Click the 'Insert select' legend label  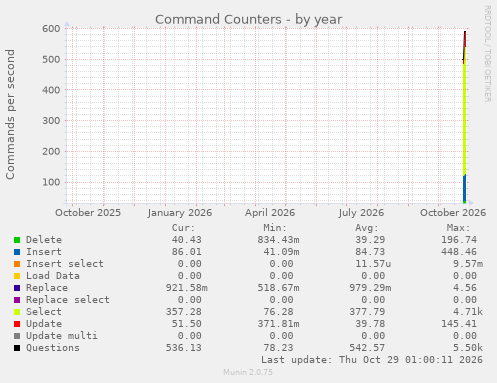65,264
